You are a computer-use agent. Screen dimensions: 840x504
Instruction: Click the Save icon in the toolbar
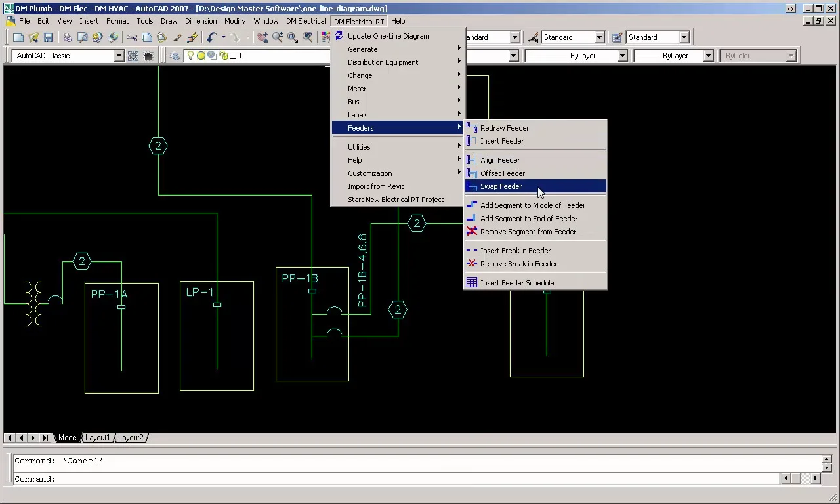pos(49,38)
